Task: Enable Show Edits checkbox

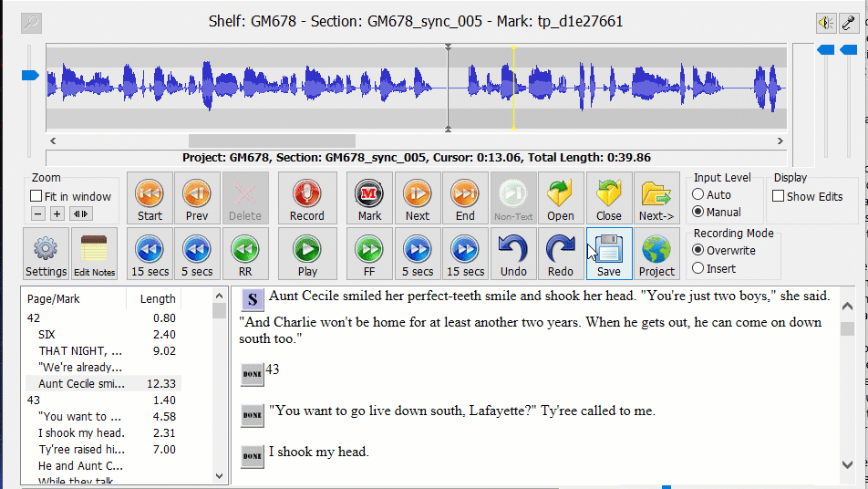Action: pyautogui.click(x=779, y=196)
